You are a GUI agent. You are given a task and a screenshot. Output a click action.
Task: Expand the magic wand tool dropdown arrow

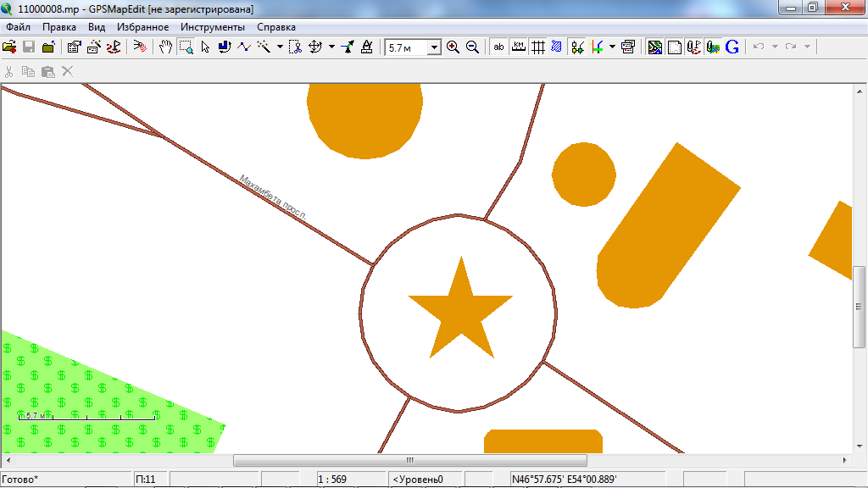[280, 47]
